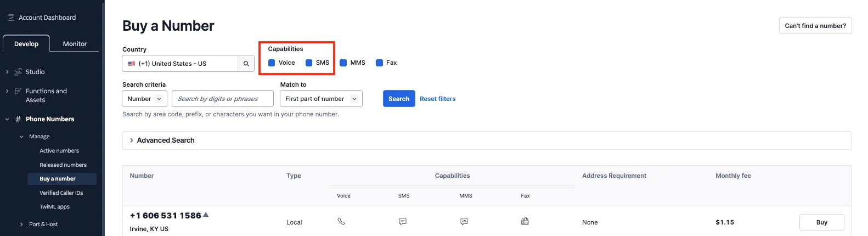Viewport: 868px width, 236px height.
Task: Click the Phone Numbers hash icon
Action: coord(18,119)
